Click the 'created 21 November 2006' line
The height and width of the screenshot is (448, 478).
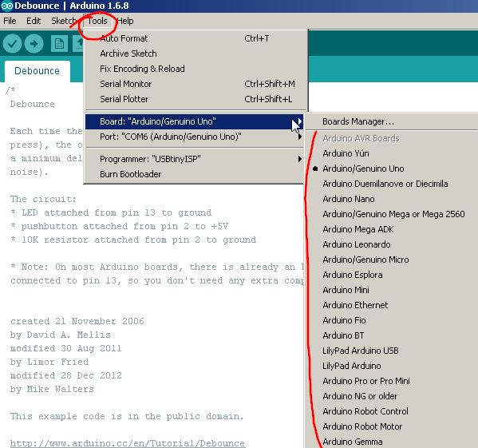(x=77, y=321)
